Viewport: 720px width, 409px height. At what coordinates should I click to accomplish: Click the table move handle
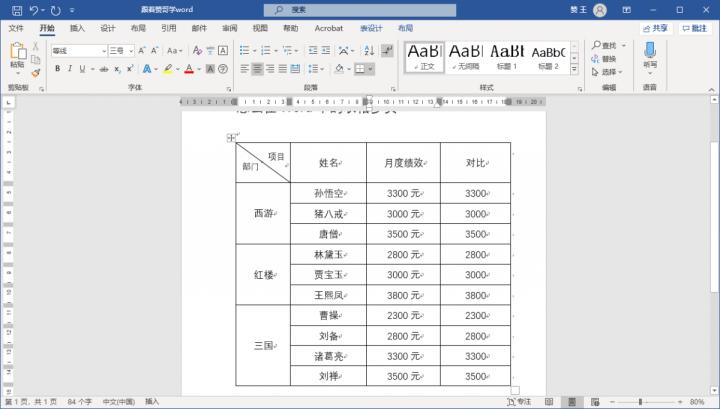[x=231, y=137]
